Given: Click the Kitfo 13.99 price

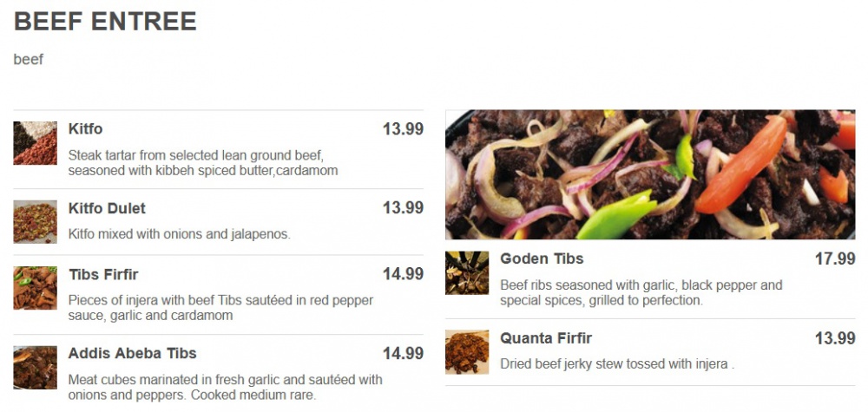Looking at the screenshot, I should (403, 129).
